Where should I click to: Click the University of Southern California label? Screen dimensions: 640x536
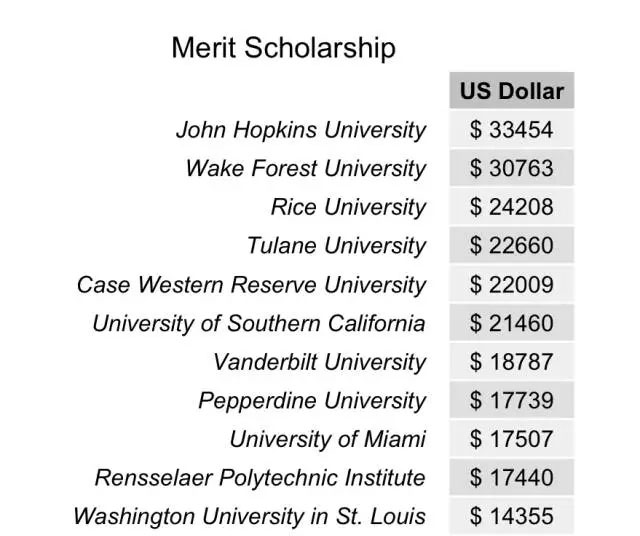pyautogui.click(x=259, y=323)
